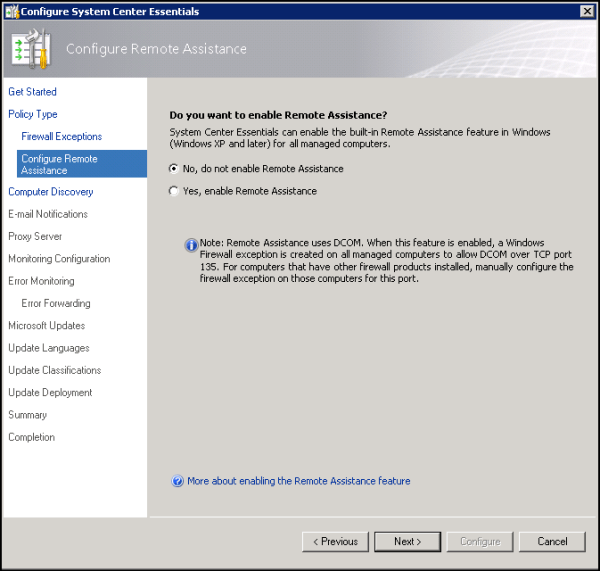Screen dimensions: 600x571
Task: Click the info note icon
Action: [x=191, y=245]
